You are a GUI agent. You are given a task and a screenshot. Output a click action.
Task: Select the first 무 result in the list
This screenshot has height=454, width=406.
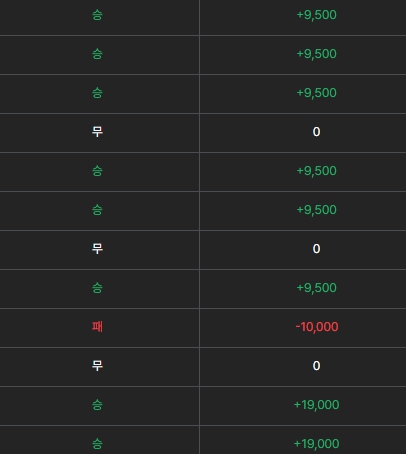97,132
